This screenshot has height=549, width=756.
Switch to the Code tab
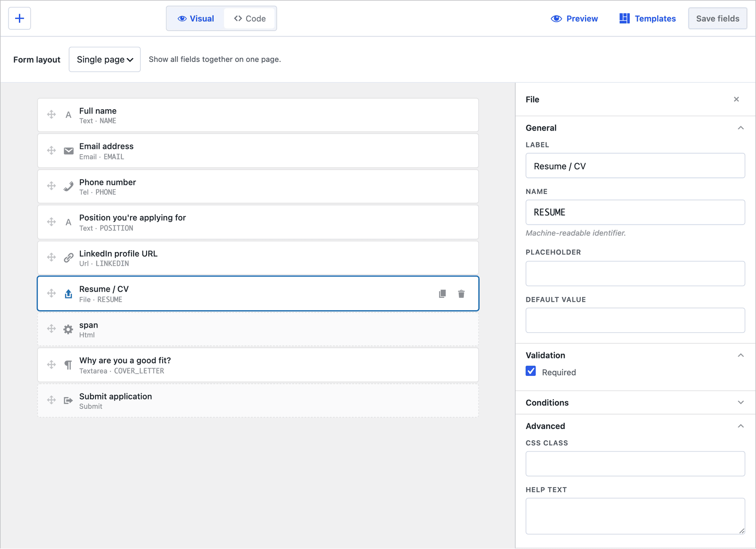click(250, 18)
